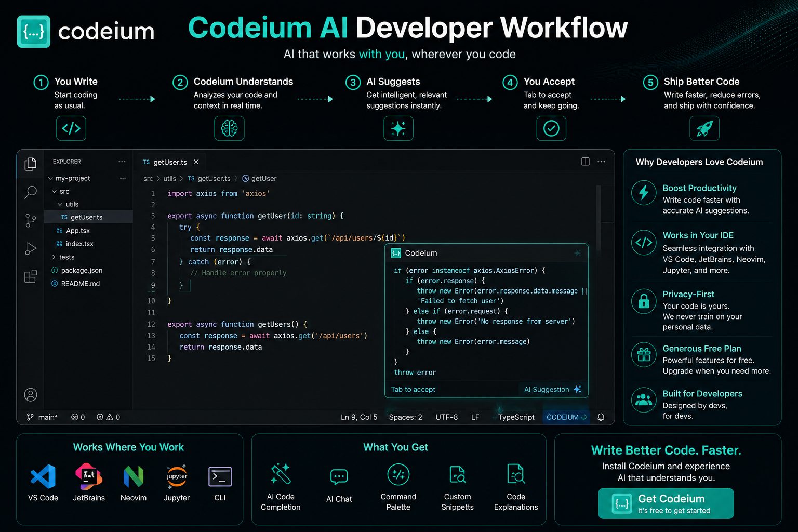Click the split editor icon
Screen dimensions: 798x532
tap(586, 162)
